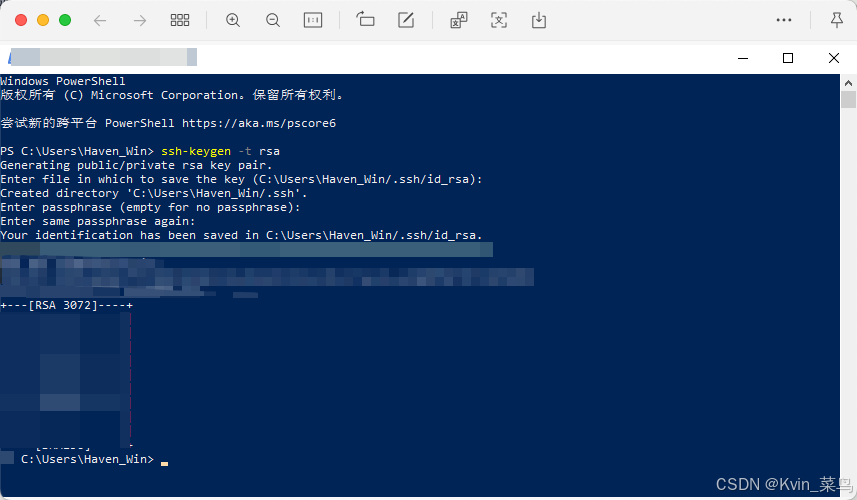
Task: Click the 'Windows PowerShell' header line
Action: click(63, 81)
